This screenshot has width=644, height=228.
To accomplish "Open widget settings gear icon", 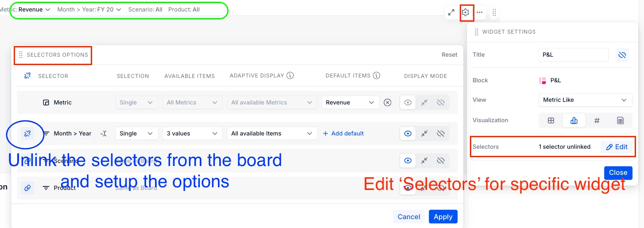I will pos(465,12).
